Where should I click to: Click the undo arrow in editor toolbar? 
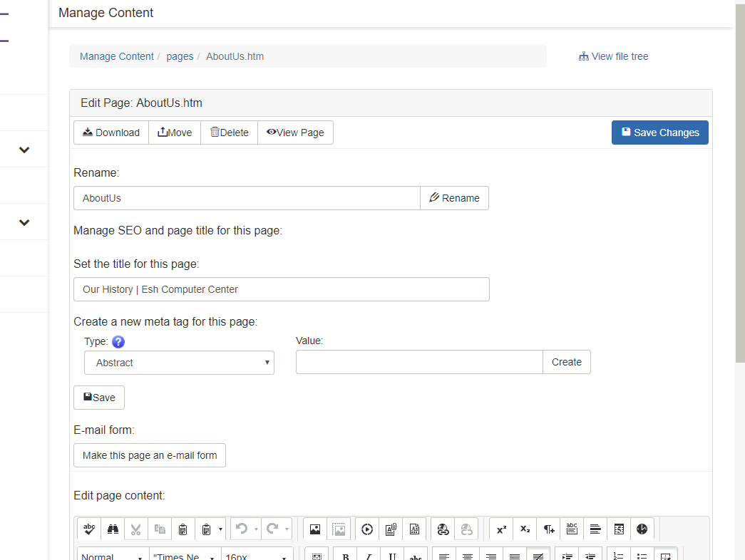pyautogui.click(x=241, y=529)
